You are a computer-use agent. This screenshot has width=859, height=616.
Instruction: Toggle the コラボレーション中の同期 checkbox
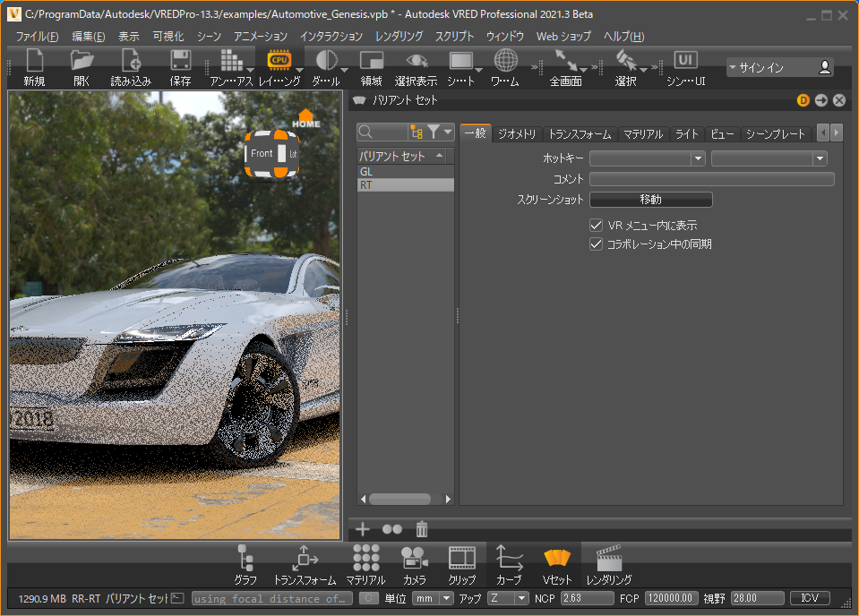(x=596, y=244)
